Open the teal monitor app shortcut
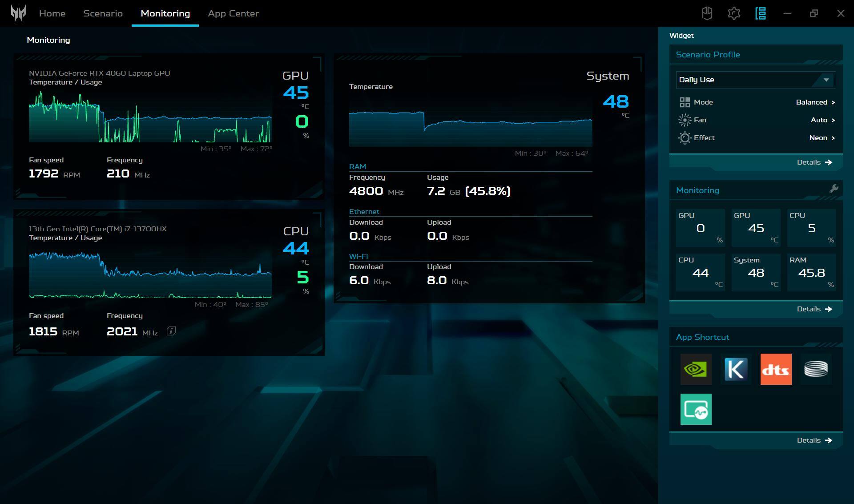The width and height of the screenshot is (854, 504). pyautogui.click(x=696, y=409)
